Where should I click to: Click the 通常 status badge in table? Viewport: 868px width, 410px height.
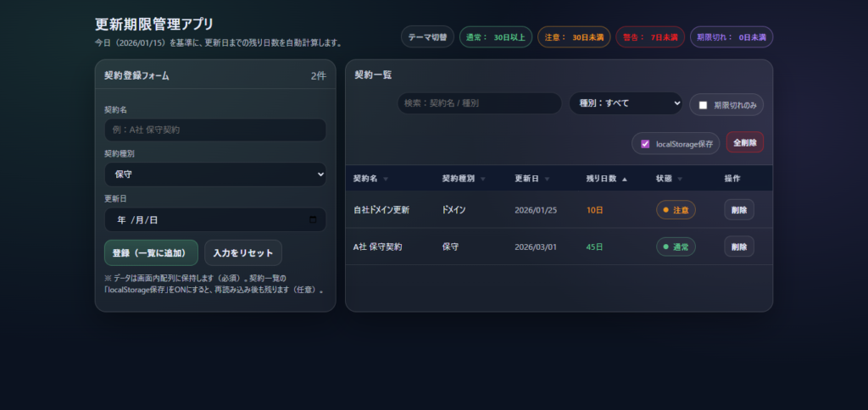[676, 247]
